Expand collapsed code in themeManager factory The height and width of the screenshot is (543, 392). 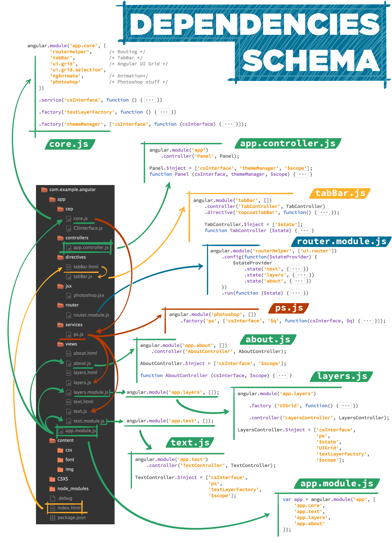[229, 124]
